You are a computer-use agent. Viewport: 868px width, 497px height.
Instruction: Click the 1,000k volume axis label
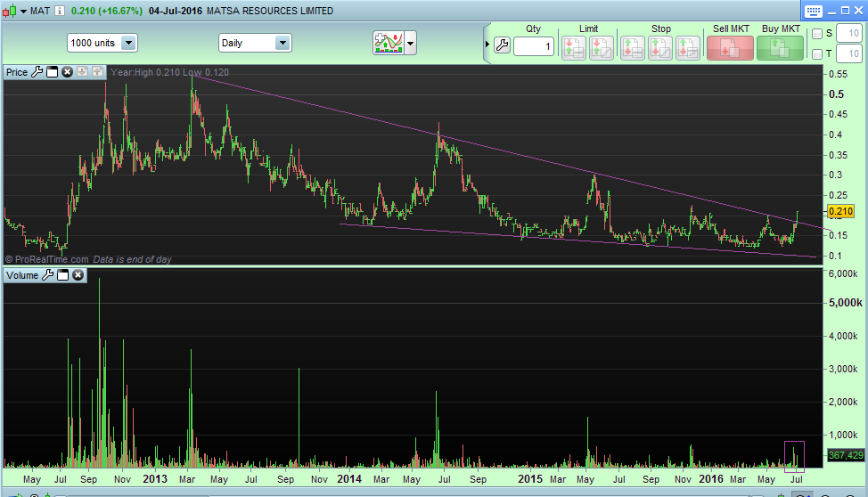pyautogui.click(x=843, y=435)
